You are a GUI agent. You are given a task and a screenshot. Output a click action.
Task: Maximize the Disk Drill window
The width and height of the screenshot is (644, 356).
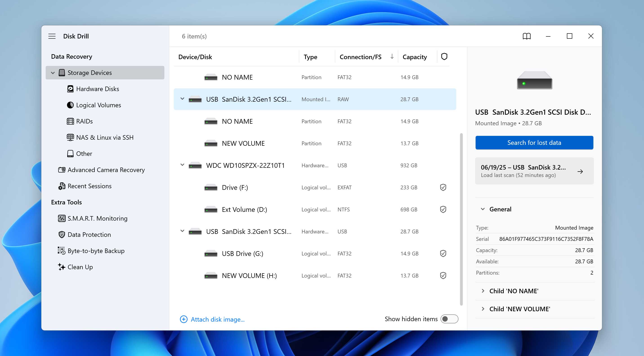(x=569, y=36)
